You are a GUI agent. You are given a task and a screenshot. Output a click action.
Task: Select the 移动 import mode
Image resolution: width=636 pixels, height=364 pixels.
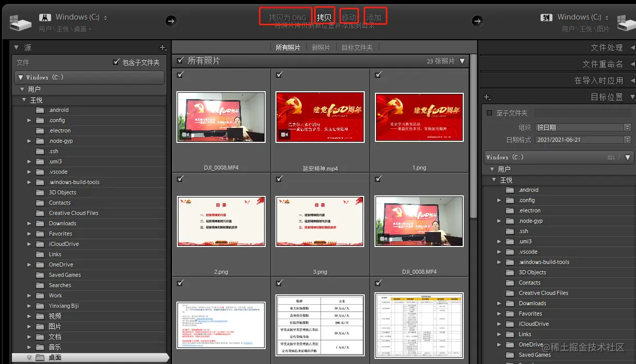349,18
